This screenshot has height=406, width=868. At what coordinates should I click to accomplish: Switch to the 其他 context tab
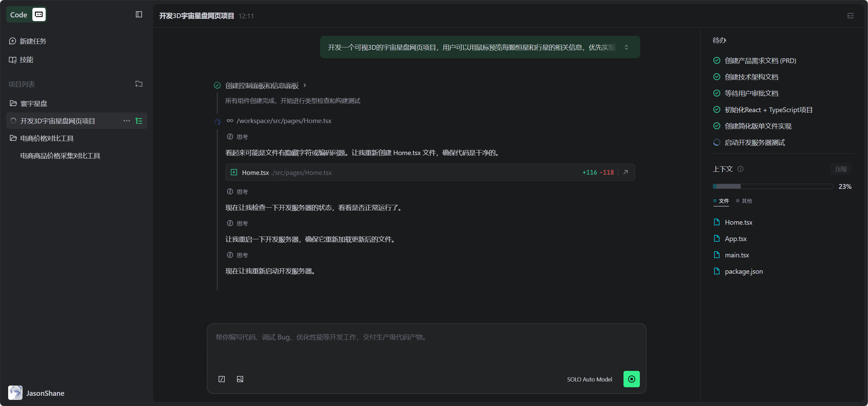pyautogui.click(x=746, y=201)
